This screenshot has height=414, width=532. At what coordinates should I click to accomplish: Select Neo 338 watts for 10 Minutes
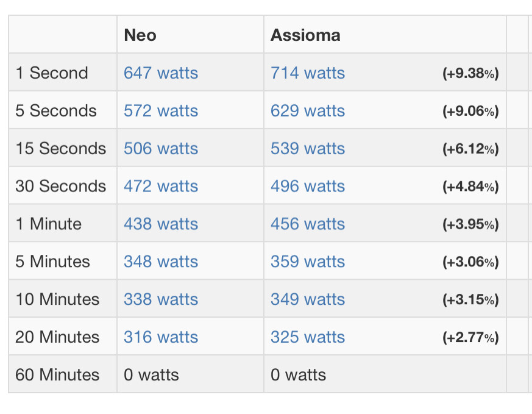click(x=161, y=299)
